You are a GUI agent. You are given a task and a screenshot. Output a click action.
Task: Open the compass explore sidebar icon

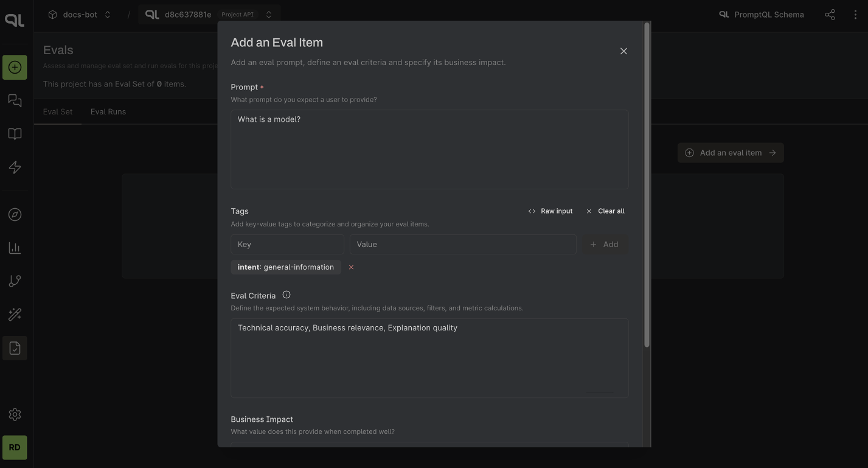[15, 215]
